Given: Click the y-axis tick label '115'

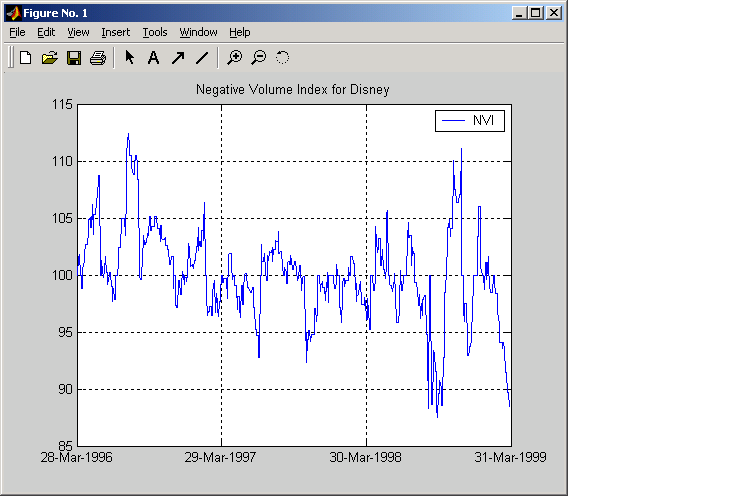Looking at the screenshot, I should point(62,104).
